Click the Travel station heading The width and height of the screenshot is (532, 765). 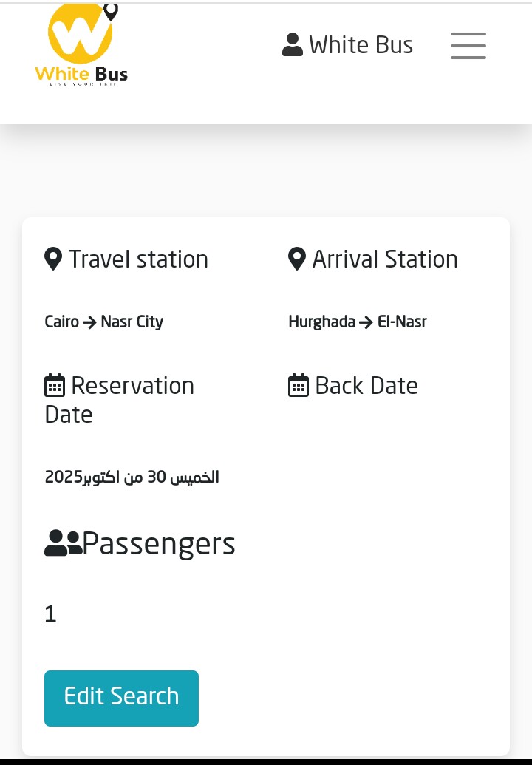(138, 259)
